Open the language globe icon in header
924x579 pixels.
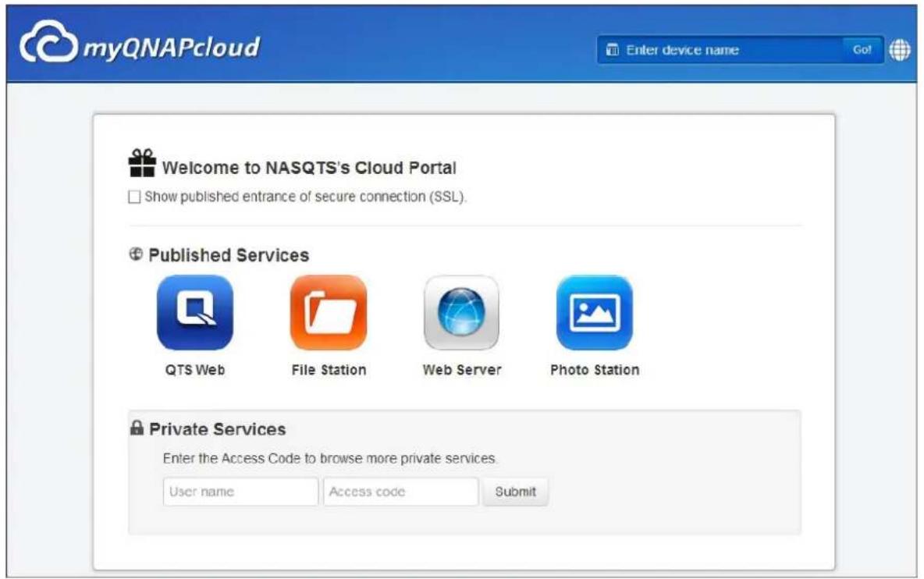click(x=900, y=50)
